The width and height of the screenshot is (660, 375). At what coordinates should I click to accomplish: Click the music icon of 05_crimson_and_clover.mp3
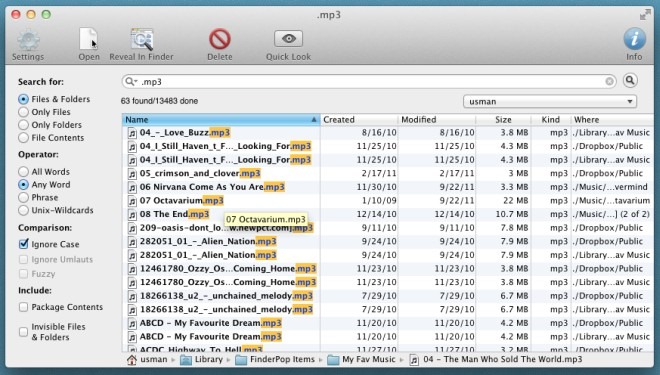(x=132, y=174)
